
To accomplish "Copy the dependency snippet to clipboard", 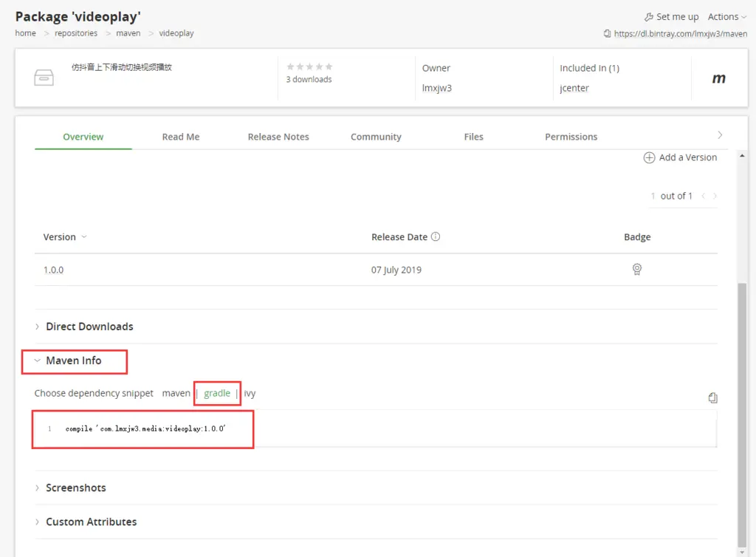I will (x=712, y=398).
